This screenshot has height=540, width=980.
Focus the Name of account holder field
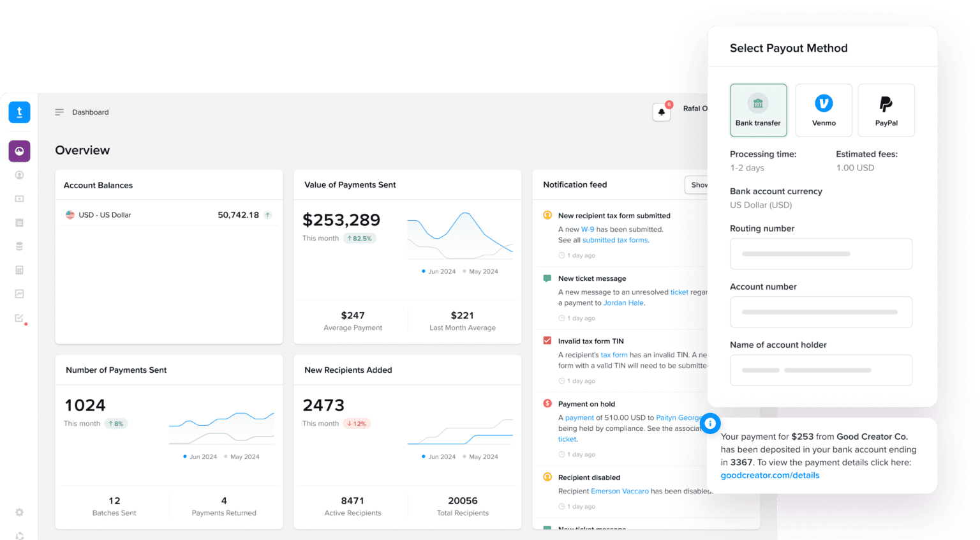pos(820,370)
